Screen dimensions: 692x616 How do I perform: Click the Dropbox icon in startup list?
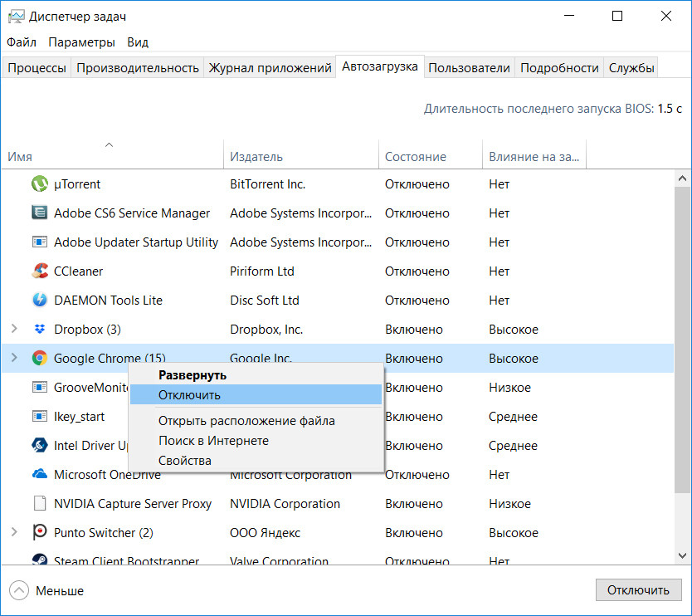coord(39,330)
